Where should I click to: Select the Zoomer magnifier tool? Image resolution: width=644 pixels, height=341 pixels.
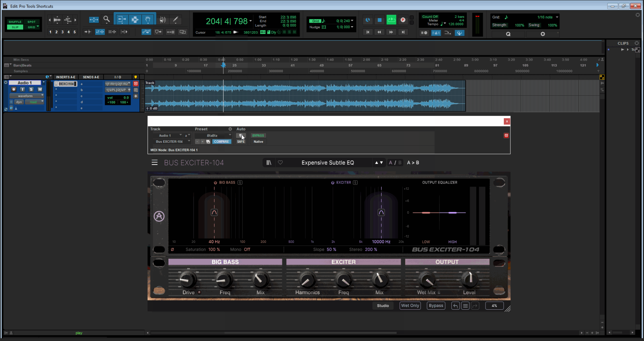pyautogui.click(x=107, y=19)
